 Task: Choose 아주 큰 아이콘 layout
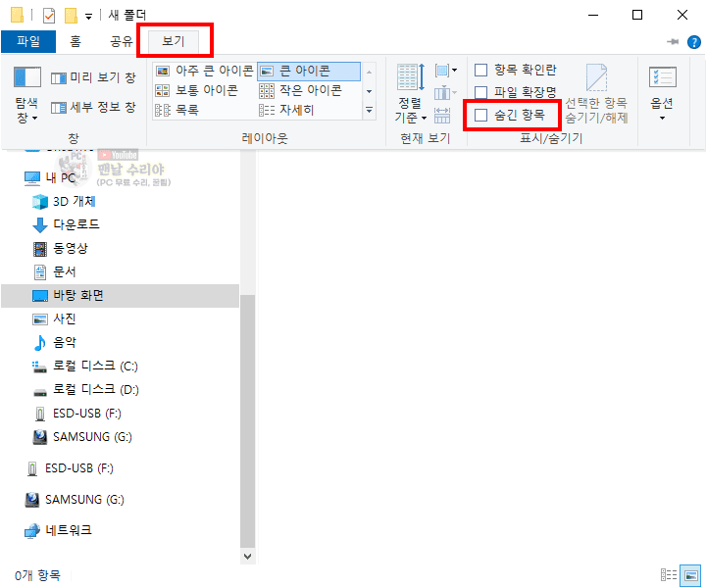point(204,71)
